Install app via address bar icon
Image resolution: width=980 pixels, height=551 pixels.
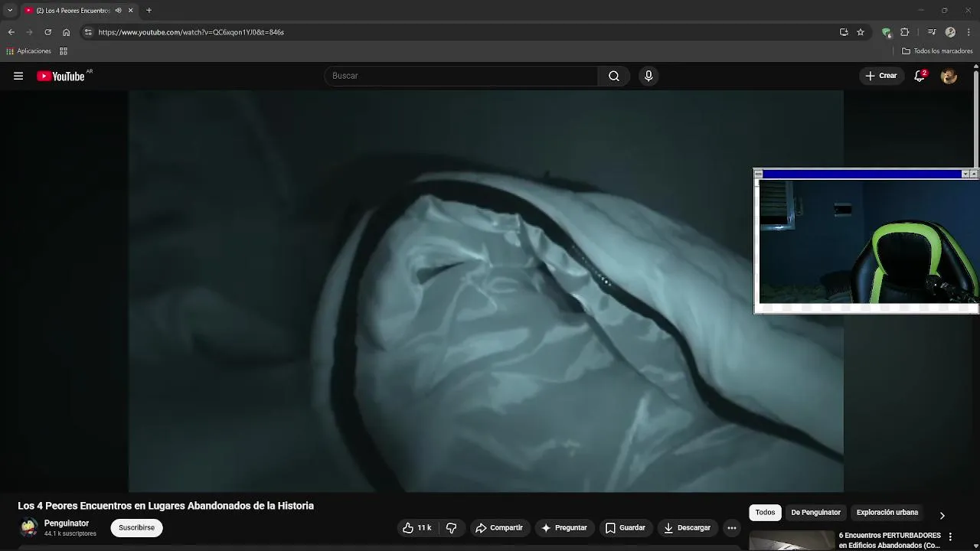tap(844, 32)
